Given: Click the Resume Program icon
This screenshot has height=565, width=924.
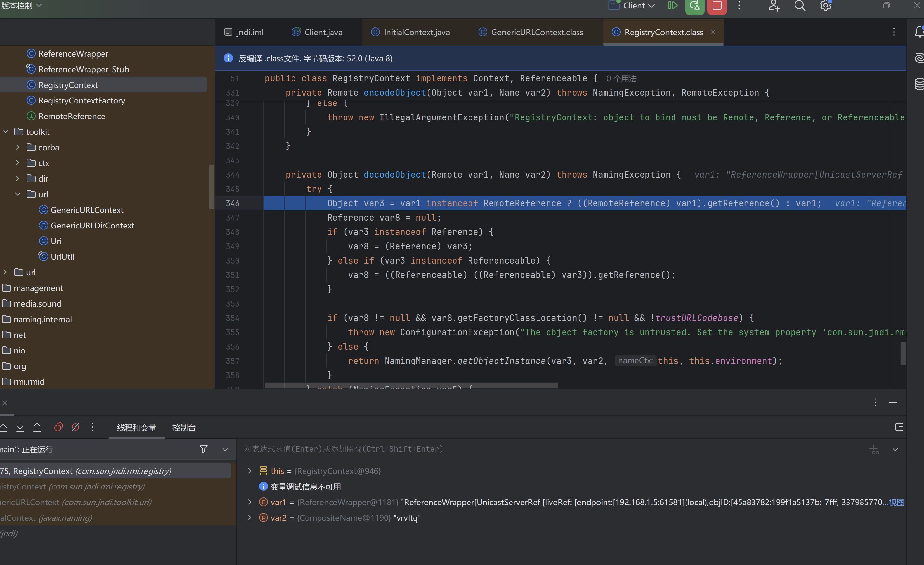Looking at the screenshot, I should (x=673, y=6).
